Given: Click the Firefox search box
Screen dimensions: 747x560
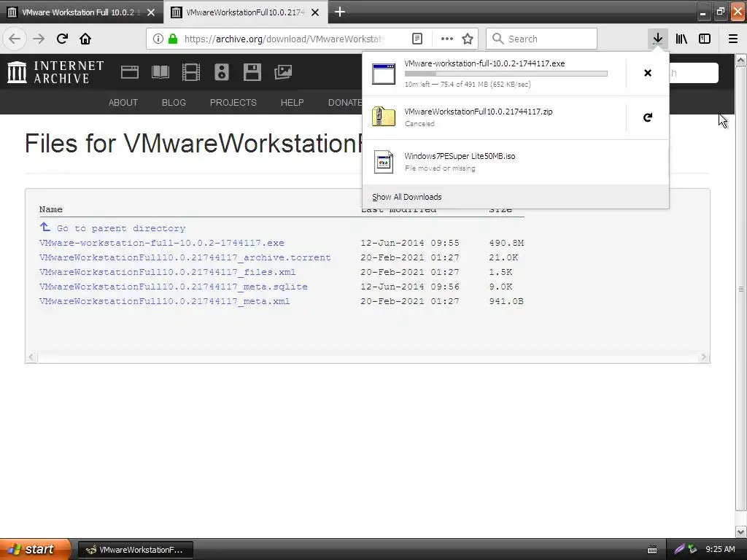Looking at the screenshot, I should (542, 39).
